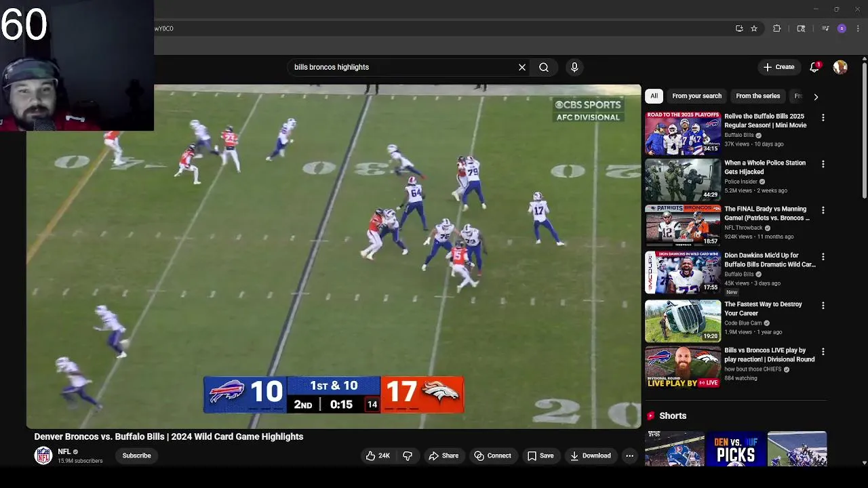Open options for Fastest Way to Destroy video
Viewport: 868px width, 488px height.
pos(823,305)
